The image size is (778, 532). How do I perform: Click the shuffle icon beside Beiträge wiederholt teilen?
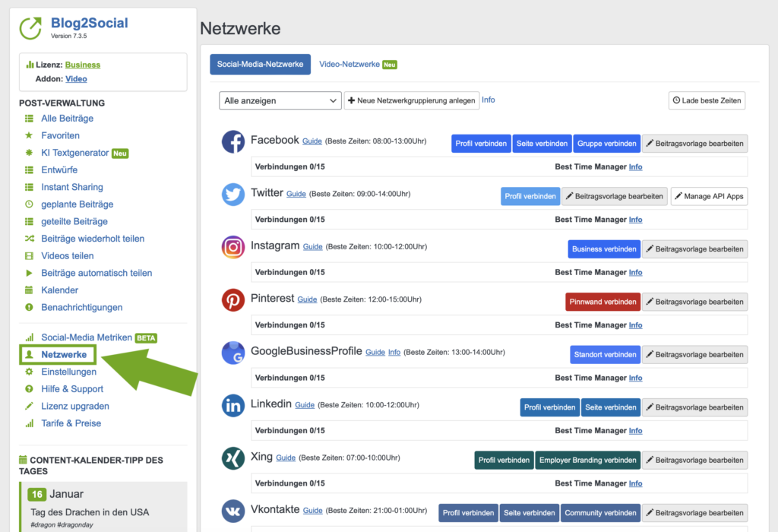point(30,239)
